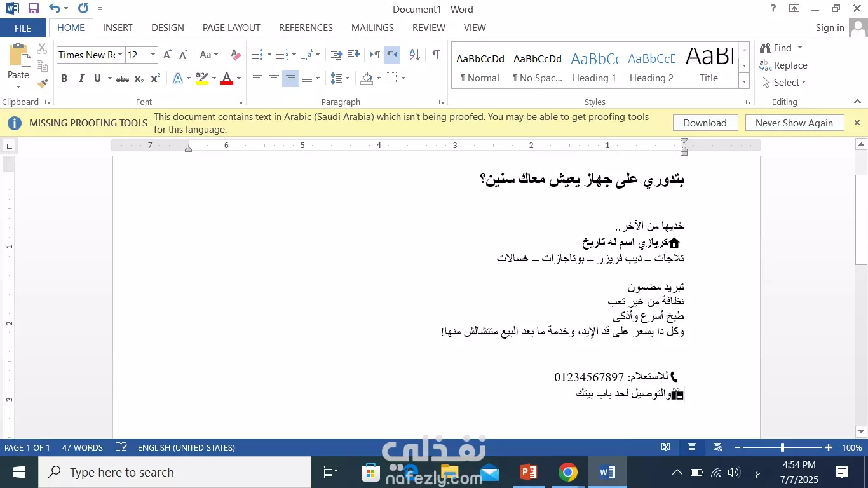Shrink the font size
The width and height of the screenshot is (868, 488).
pyautogui.click(x=183, y=55)
